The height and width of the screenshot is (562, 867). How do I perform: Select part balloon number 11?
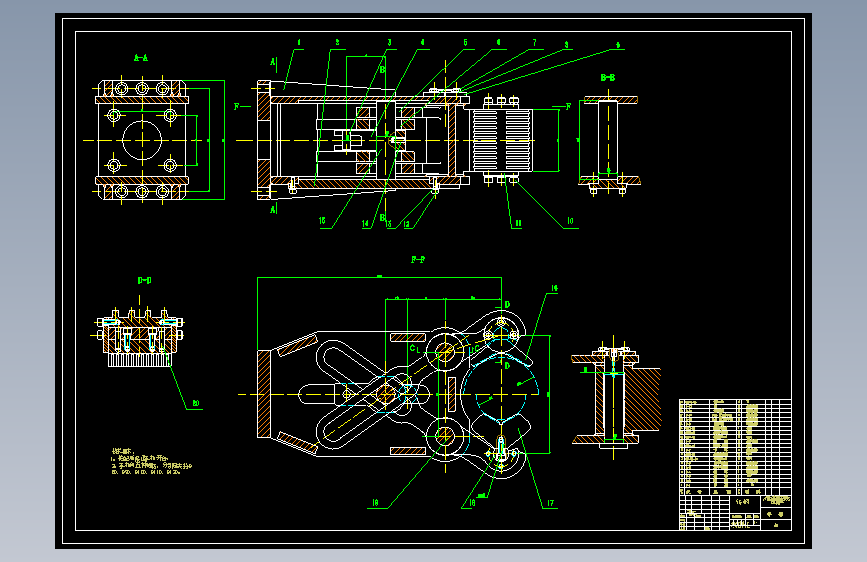coord(518,223)
